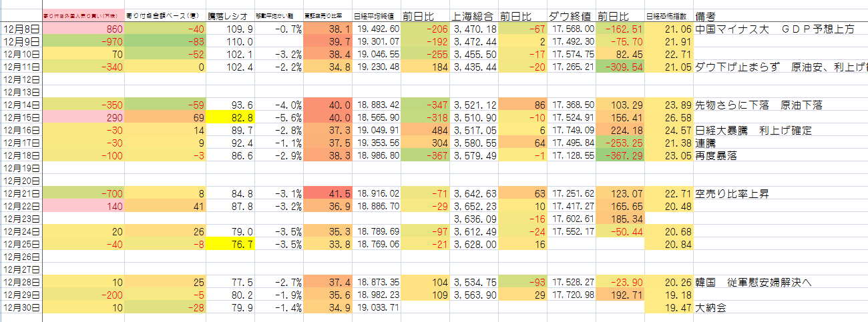Click the note 日経大暴騰 利上げ確定
The image size is (868, 322).
coord(753,130)
